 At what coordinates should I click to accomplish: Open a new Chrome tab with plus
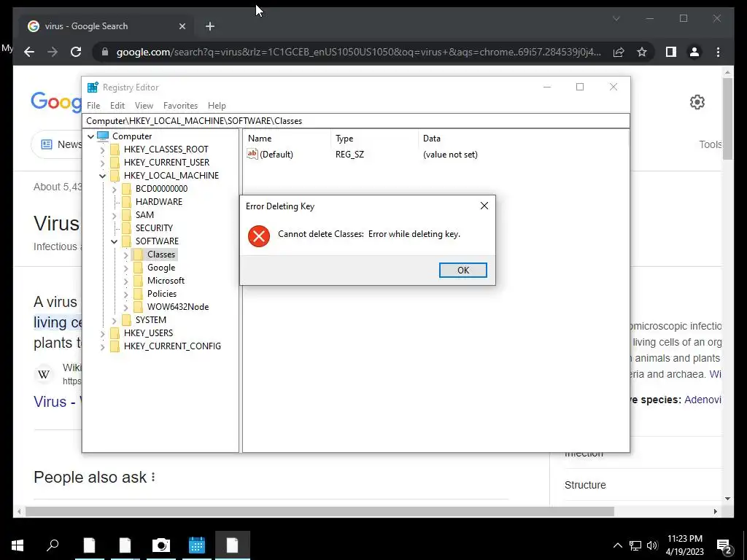(x=210, y=26)
